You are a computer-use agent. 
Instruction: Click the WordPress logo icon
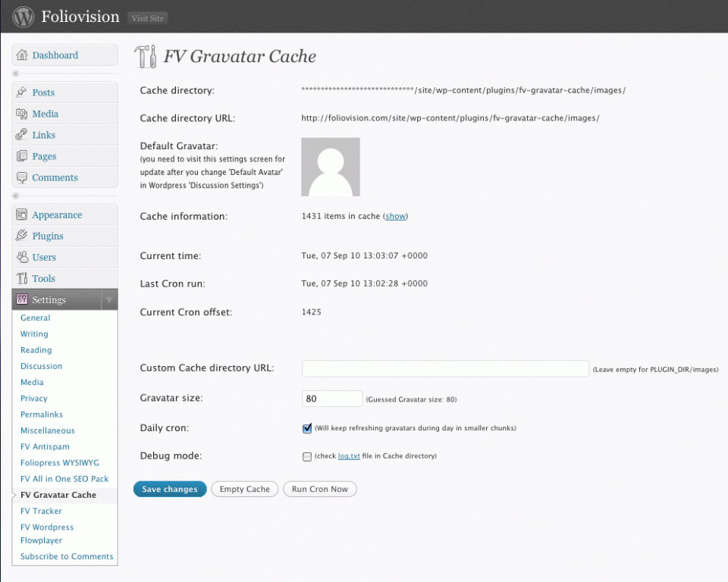(x=24, y=16)
